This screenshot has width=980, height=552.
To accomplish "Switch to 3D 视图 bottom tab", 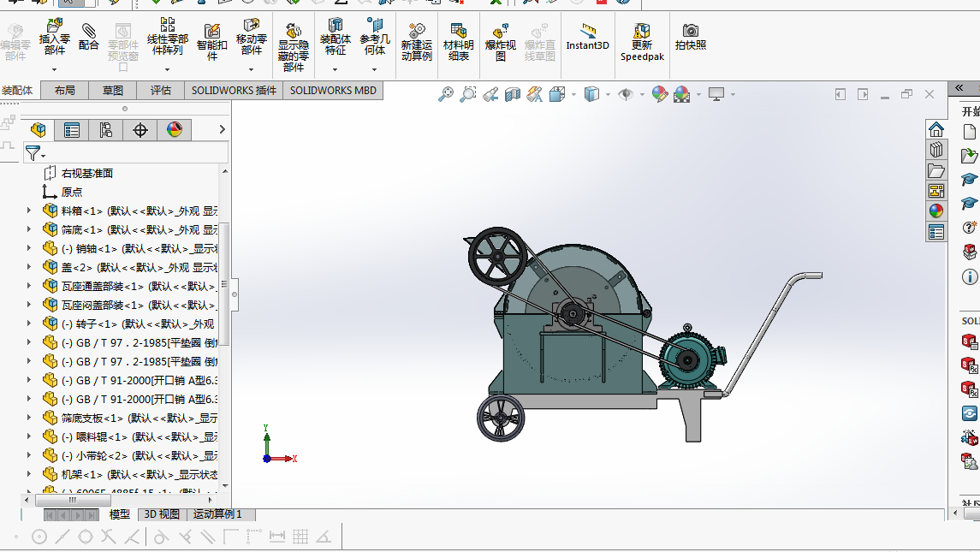I will coord(162,514).
